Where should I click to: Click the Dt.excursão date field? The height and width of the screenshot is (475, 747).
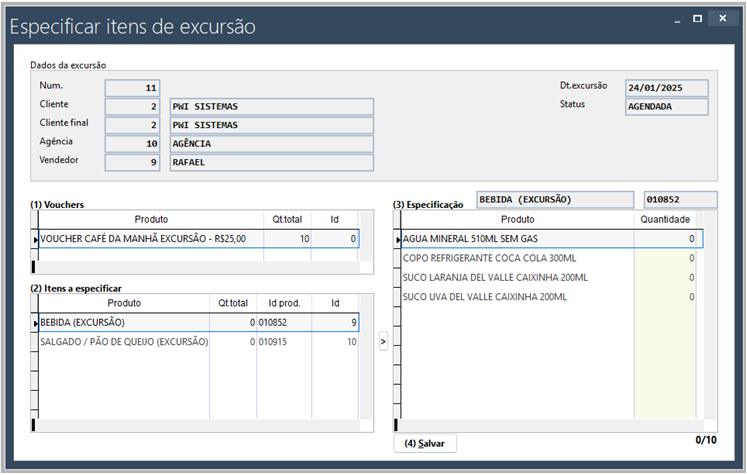tap(666, 88)
